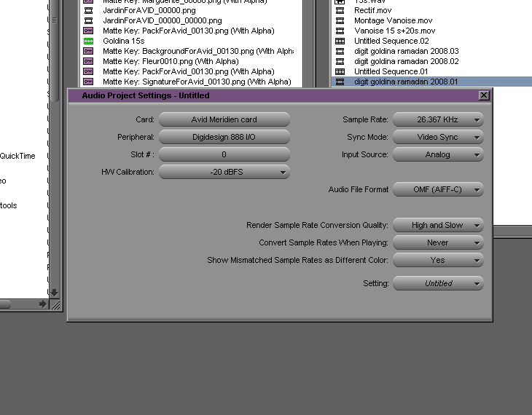Screen dimensions: 532x415
Task: Select highlighted digit goldina ramadan 2008.01
Action: coord(406,82)
